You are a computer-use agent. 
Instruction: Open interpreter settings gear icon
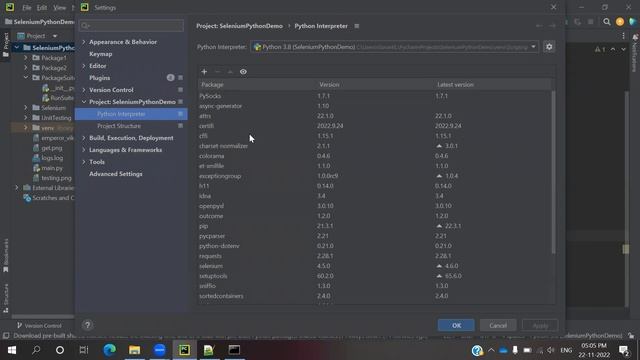tap(549, 47)
